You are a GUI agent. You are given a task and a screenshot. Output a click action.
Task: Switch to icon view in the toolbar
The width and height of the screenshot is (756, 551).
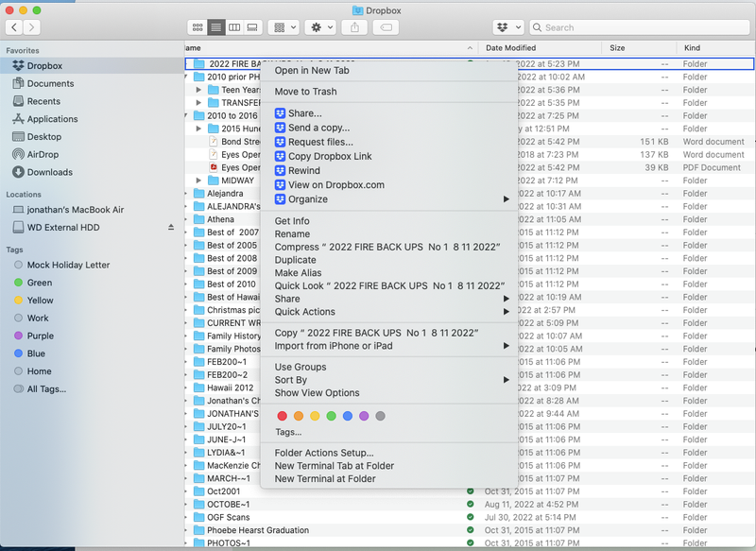pyautogui.click(x=198, y=27)
